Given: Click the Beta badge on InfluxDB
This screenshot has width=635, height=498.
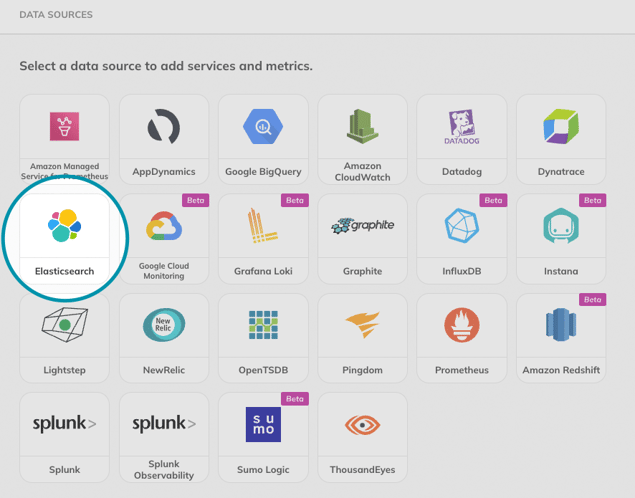Looking at the screenshot, I should (x=493, y=200).
